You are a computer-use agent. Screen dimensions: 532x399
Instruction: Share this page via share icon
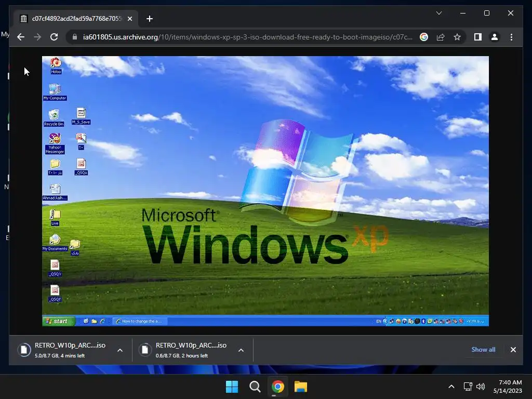(x=441, y=37)
